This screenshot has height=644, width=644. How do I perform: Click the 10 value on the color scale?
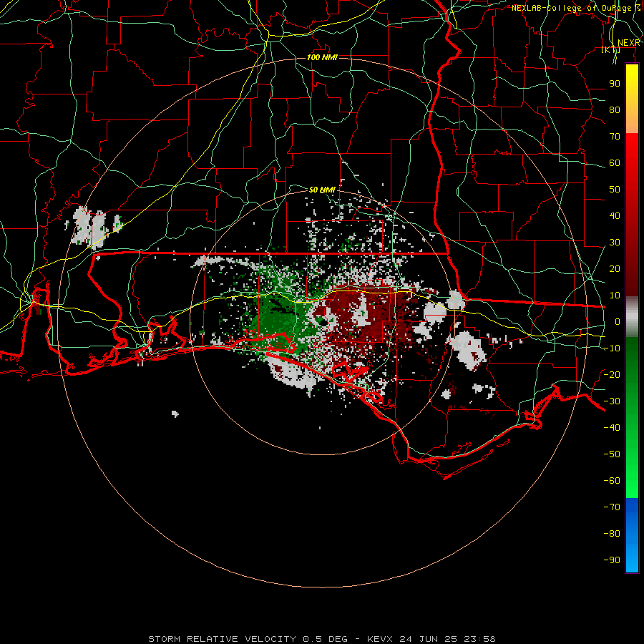tap(615, 296)
